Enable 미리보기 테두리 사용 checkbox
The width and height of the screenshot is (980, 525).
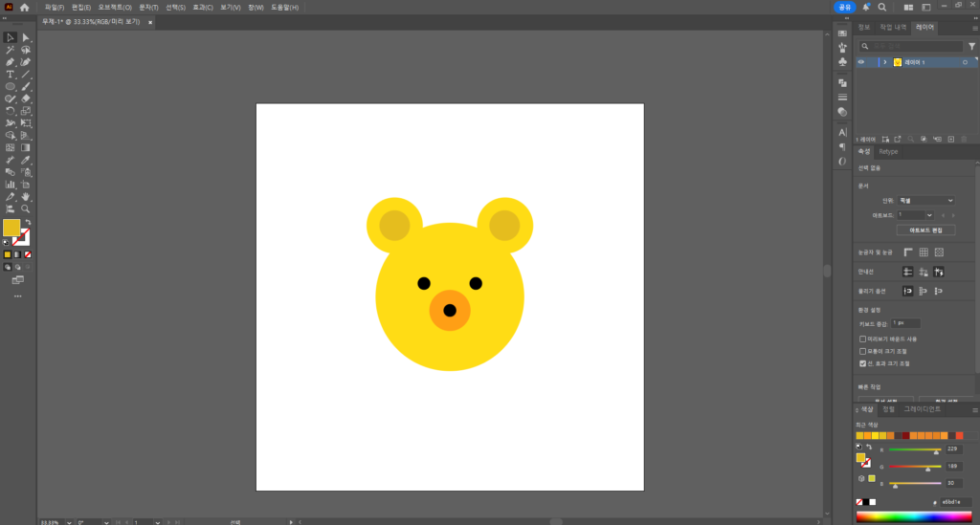pos(862,339)
